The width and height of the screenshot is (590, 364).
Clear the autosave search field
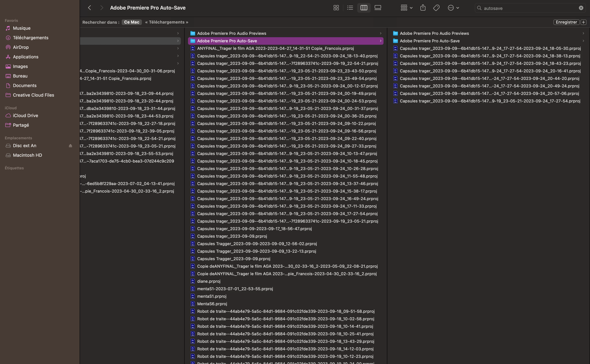point(581,8)
